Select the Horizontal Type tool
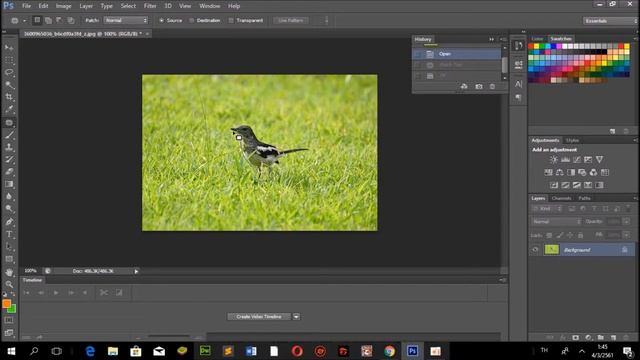 coord(9,234)
